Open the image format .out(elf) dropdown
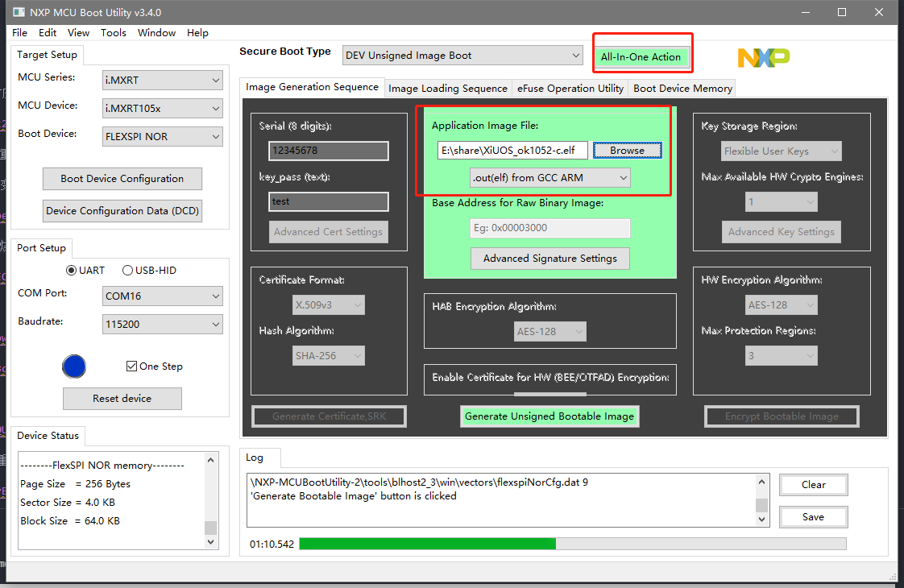The height and width of the screenshot is (588, 904). (x=550, y=177)
